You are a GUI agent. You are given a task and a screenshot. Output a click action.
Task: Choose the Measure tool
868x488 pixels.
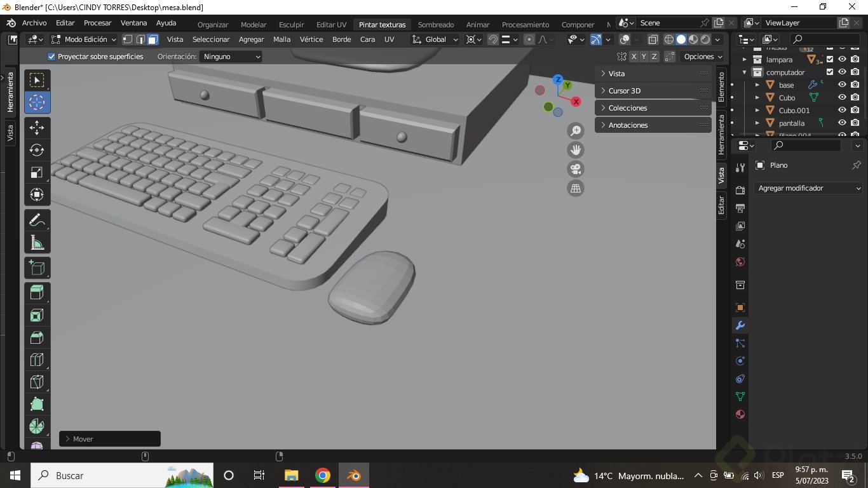[37, 243]
